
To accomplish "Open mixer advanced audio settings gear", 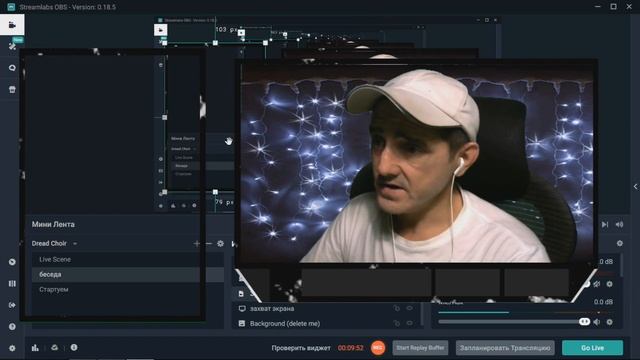I will pos(620,243).
